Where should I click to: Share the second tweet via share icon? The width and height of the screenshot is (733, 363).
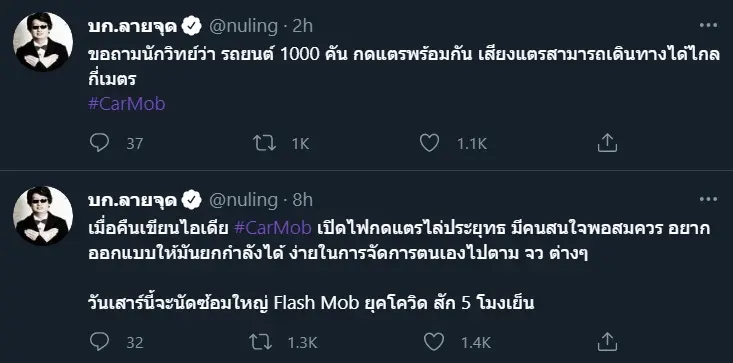coord(607,342)
